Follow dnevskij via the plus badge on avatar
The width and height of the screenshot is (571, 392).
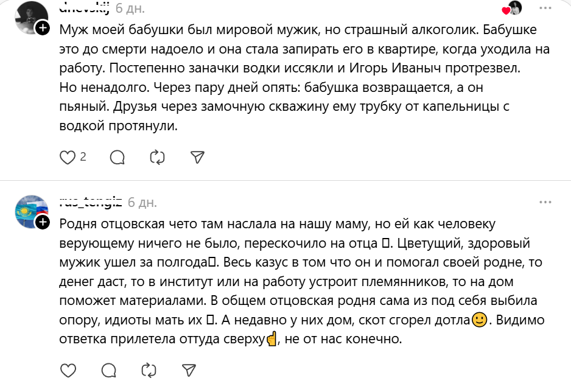41,27
